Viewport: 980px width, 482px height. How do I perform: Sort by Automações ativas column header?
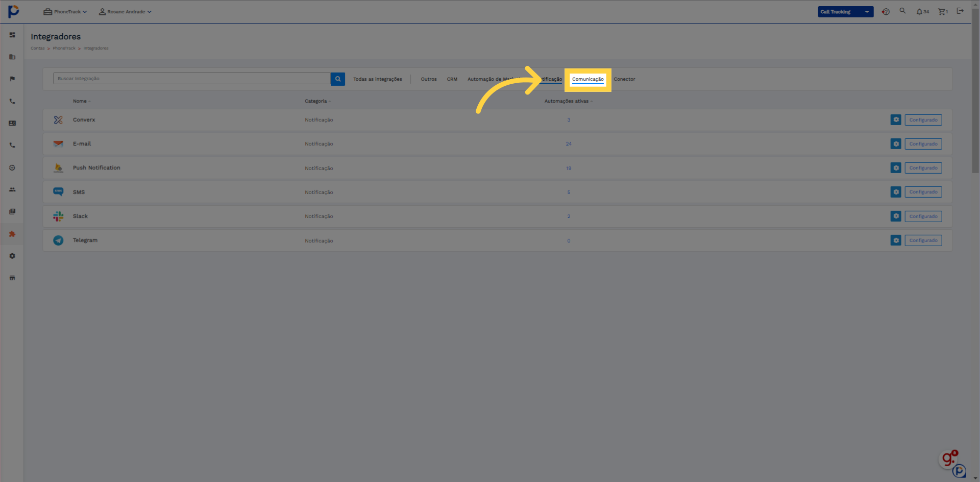click(568, 101)
